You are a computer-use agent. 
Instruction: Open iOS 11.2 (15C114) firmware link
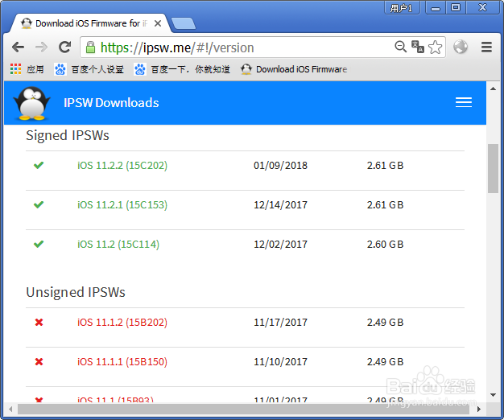[x=118, y=245]
